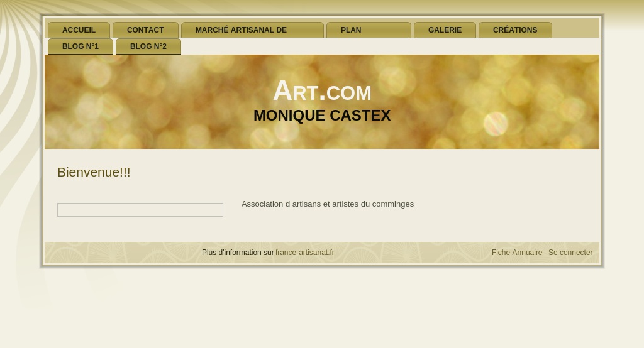Image resolution: width=644 pixels, height=348 pixels.
Task: Click Association d artisans et artistes text
Action: pyautogui.click(x=327, y=204)
